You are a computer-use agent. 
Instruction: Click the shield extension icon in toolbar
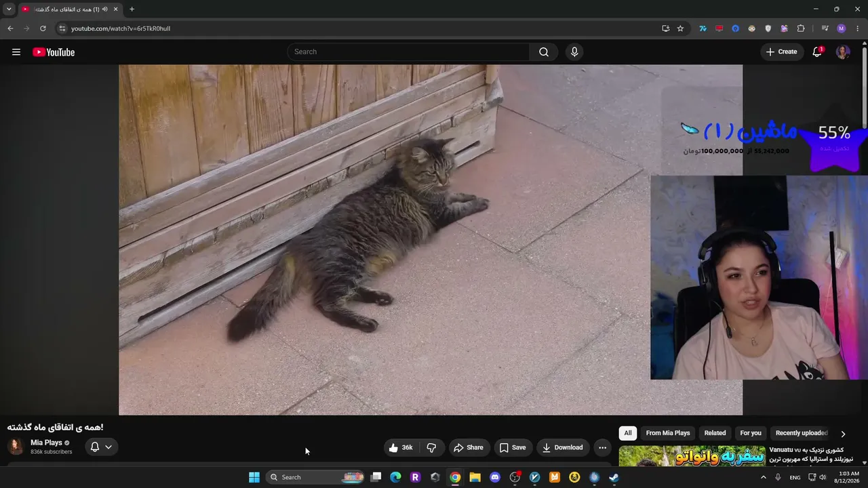[x=768, y=28]
